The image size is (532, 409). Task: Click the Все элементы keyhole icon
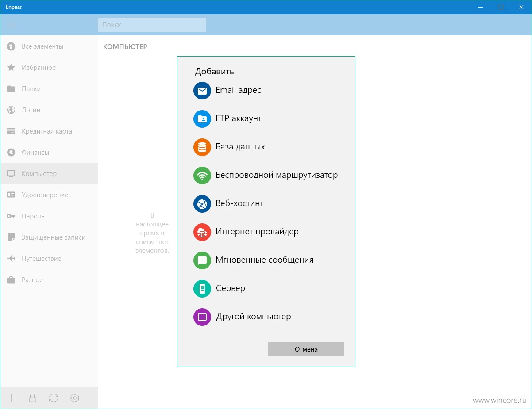tap(11, 46)
